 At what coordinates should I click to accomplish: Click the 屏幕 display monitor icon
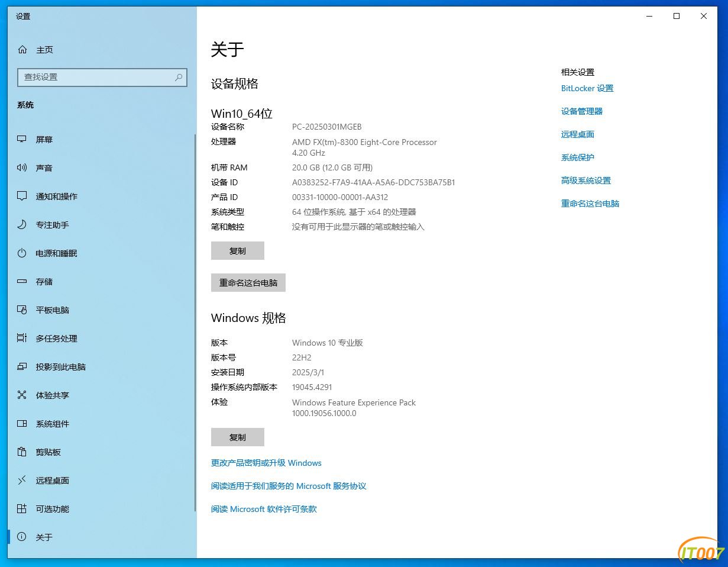point(22,140)
